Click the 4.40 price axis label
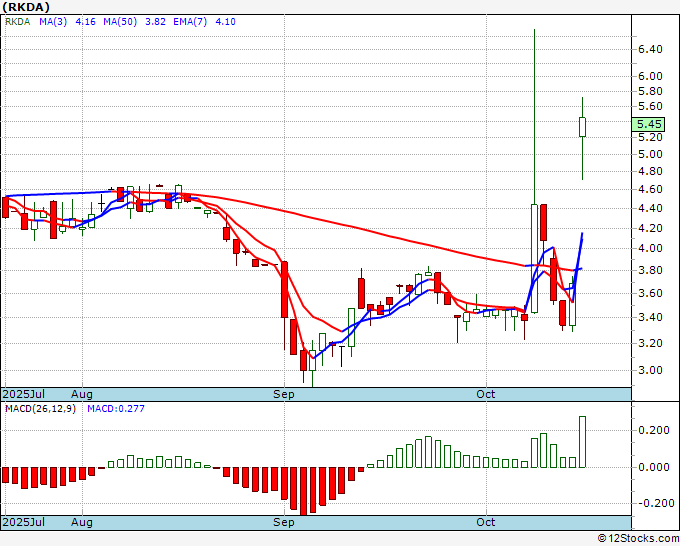The image size is (680, 546). (650, 209)
